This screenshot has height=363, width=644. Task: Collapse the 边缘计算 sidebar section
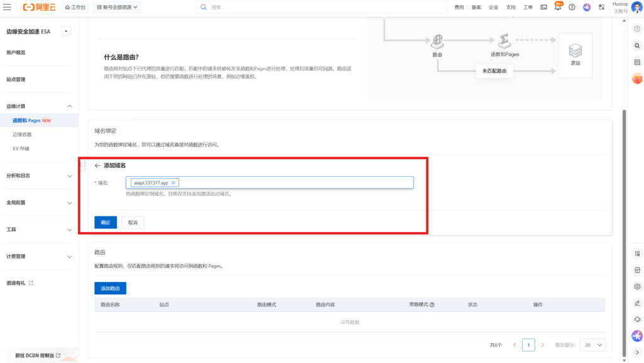tap(69, 106)
